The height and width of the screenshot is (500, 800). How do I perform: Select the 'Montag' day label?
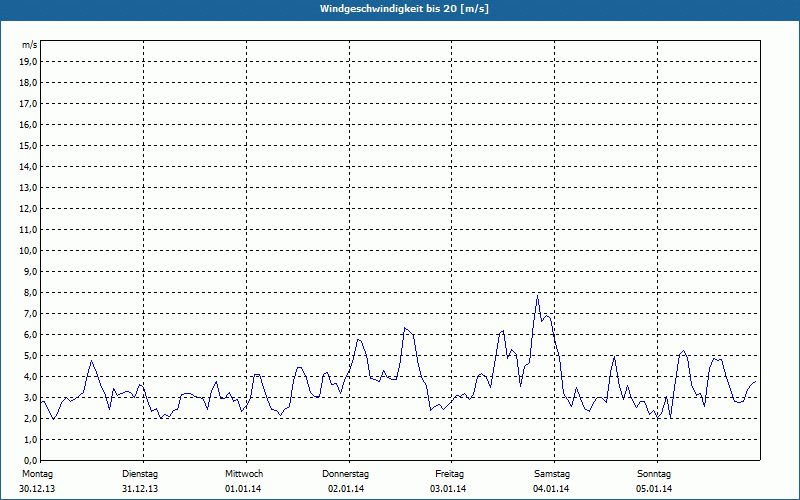(x=37, y=474)
